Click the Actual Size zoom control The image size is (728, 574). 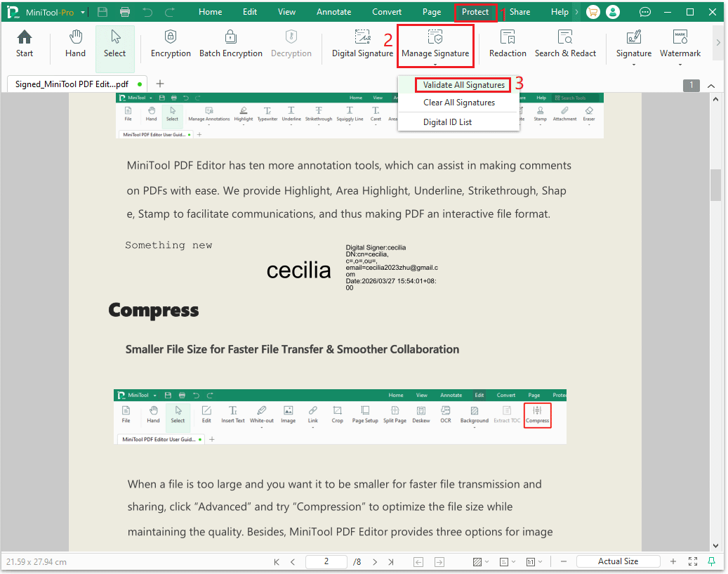[618, 561]
